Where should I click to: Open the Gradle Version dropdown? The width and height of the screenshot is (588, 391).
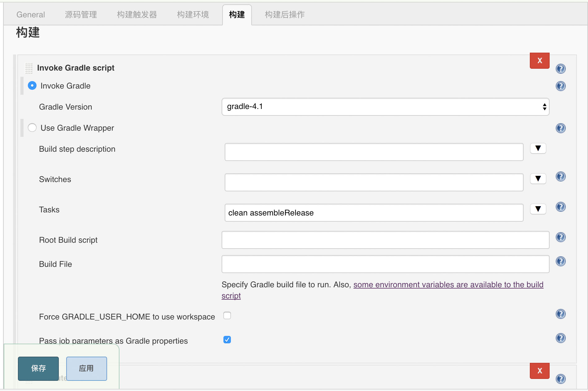[385, 107]
